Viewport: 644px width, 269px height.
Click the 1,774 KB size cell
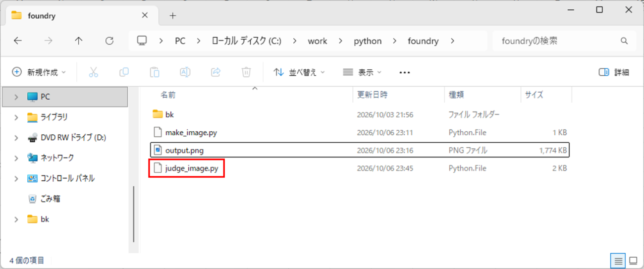553,150
